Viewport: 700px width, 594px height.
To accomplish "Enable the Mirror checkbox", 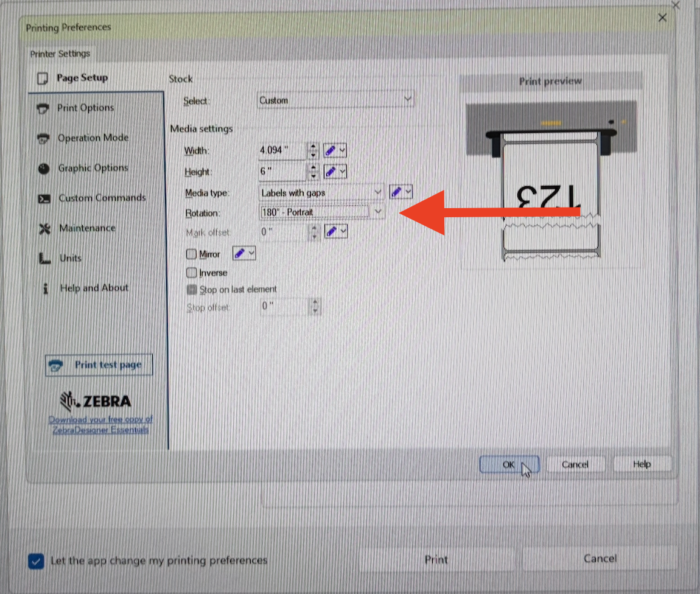I will [191, 254].
